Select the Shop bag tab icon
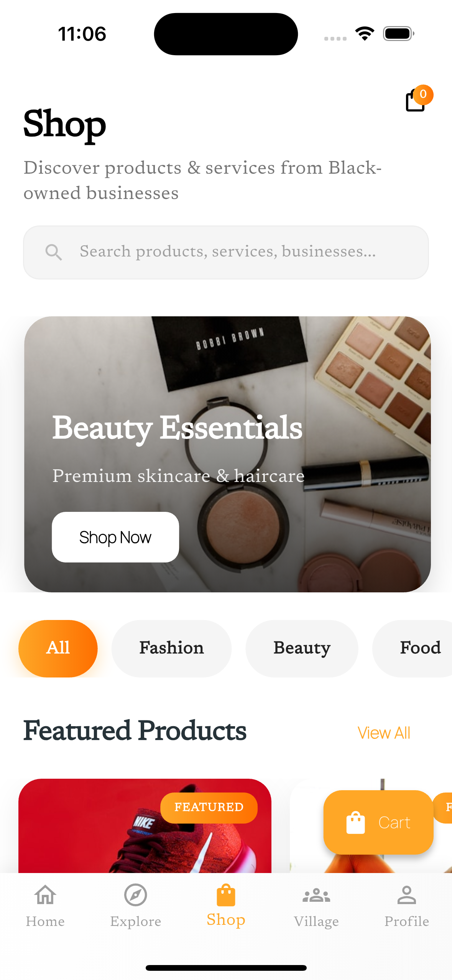 coord(226,895)
